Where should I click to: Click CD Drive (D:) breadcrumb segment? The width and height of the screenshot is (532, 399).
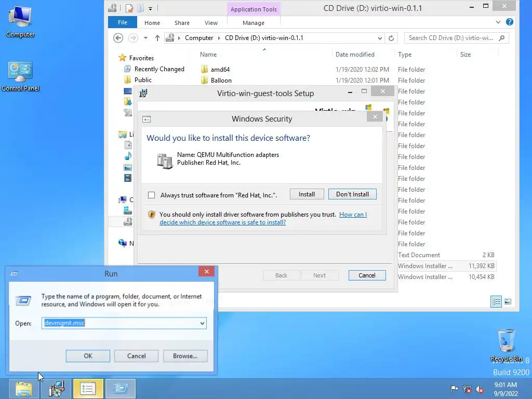pos(264,38)
